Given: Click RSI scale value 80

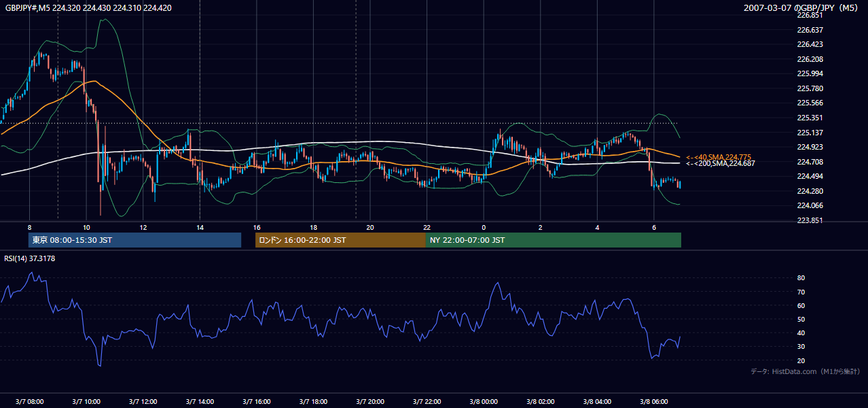Looking at the screenshot, I should tap(801, 278).
